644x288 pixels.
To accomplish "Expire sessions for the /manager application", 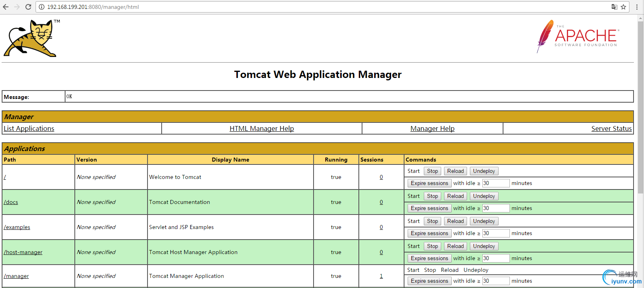I will pos(429,281).
